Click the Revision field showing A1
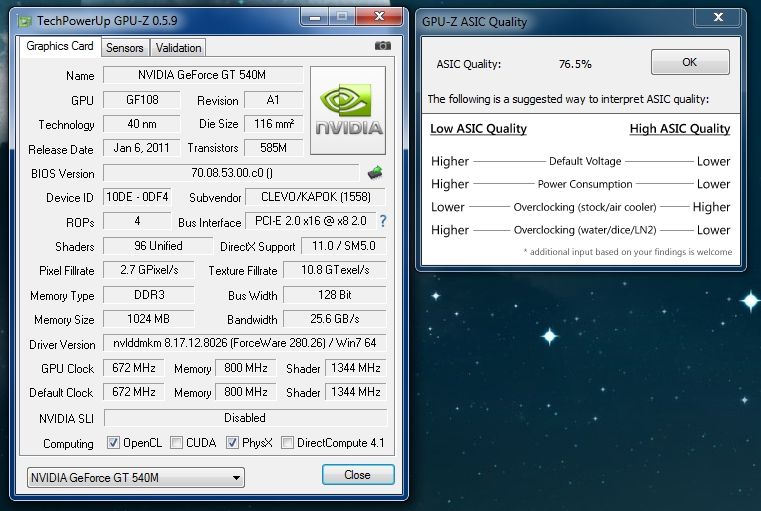Viewport: 761px width, 511px height. [273, 100]
